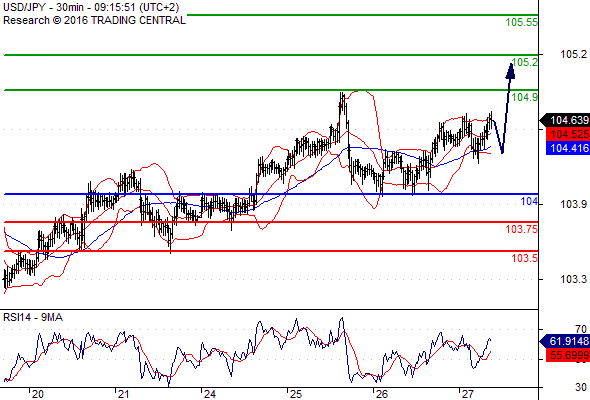The image size is (590, 400).
Task: Click the red 103.75 support label
Action: tap(522, 229)
